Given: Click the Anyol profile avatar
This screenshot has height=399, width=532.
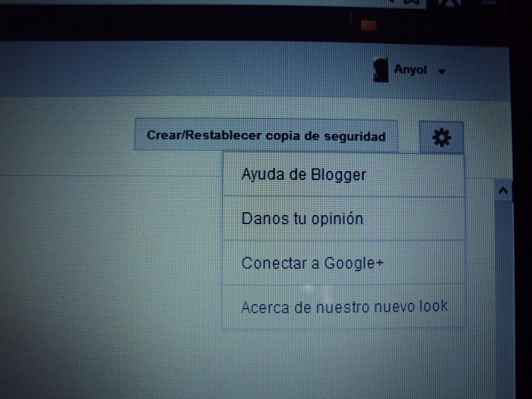Looking at the screenshot, I should 380,70.
